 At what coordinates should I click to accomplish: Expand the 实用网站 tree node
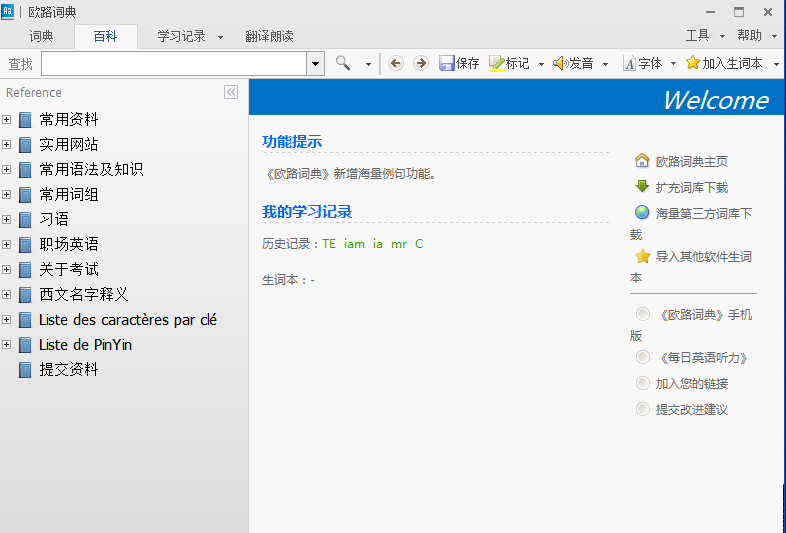tap(7, 144)
